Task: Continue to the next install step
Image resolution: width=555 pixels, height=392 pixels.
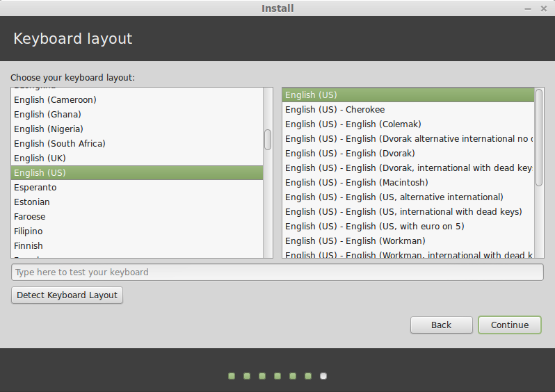Action: point(510,325)
